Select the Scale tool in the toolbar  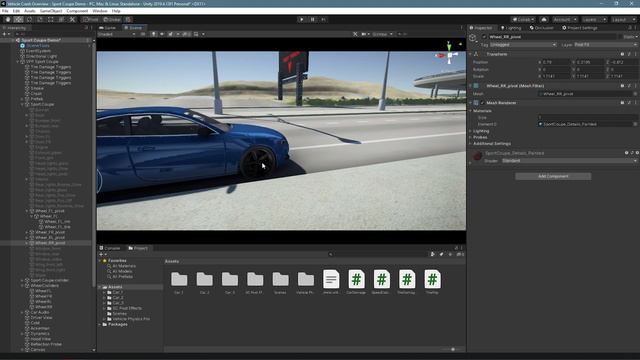[40, 19]
